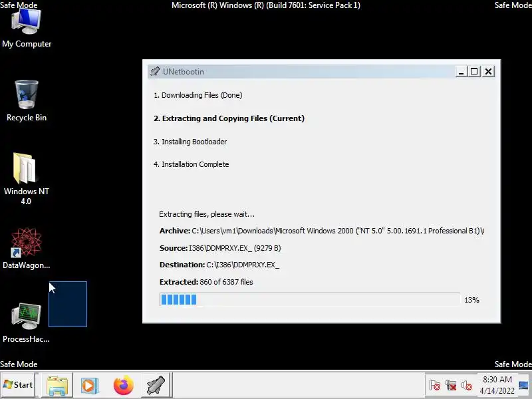
Task: Click the Show Desktop button in tray corner
Action: [523, 385]
